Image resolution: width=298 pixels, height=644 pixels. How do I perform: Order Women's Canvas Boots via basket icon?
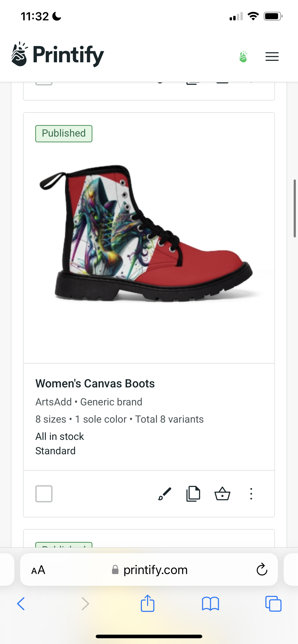click(x=222, y=494)
